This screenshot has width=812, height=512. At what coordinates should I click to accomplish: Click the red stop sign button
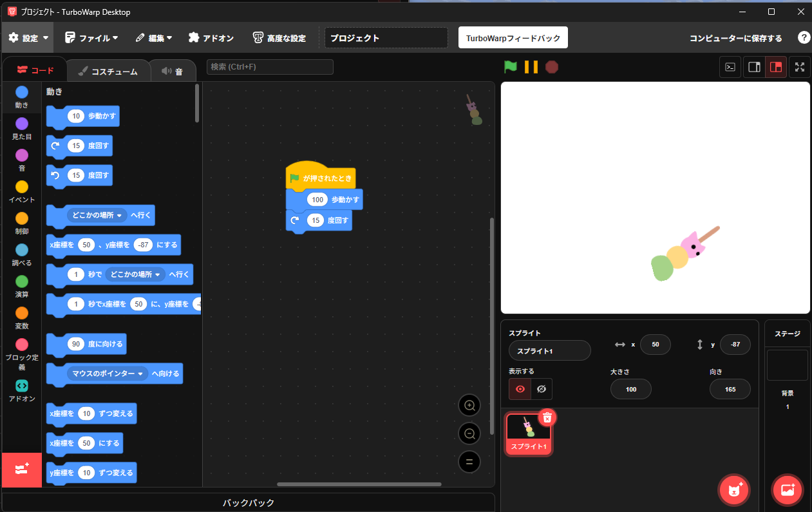551,66
